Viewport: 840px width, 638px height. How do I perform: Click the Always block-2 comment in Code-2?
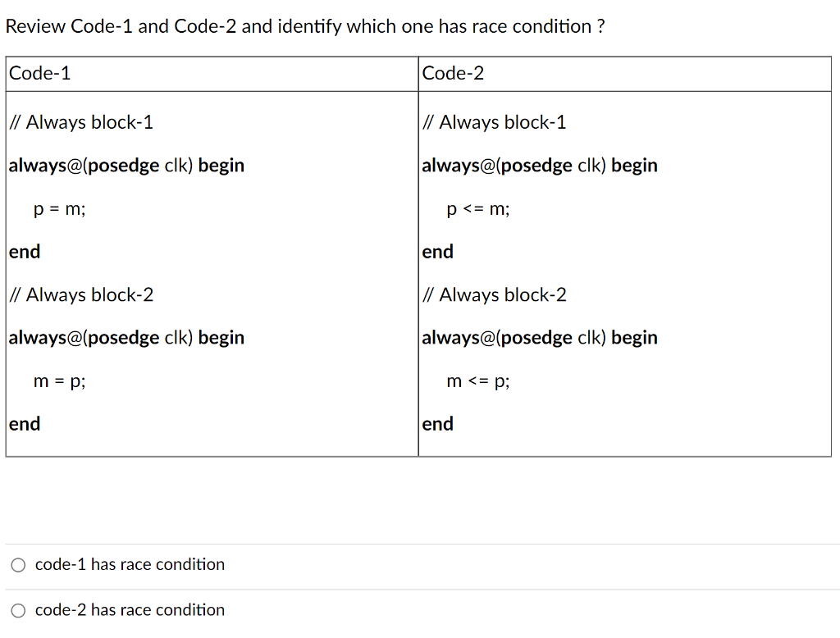click(494, 294)
